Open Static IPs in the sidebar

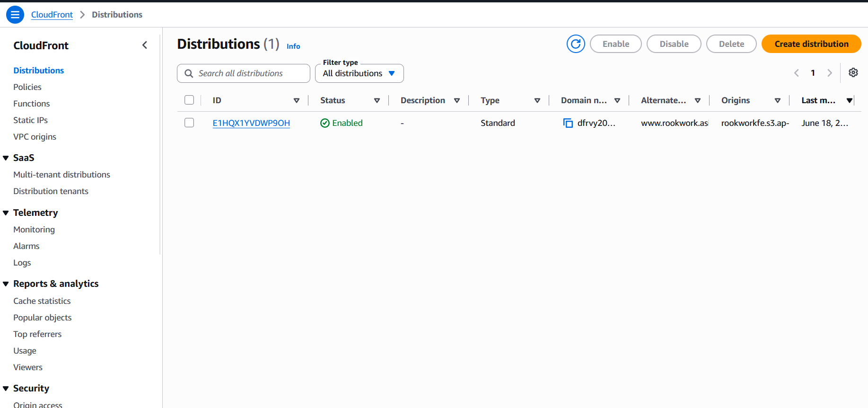(30, 120)
